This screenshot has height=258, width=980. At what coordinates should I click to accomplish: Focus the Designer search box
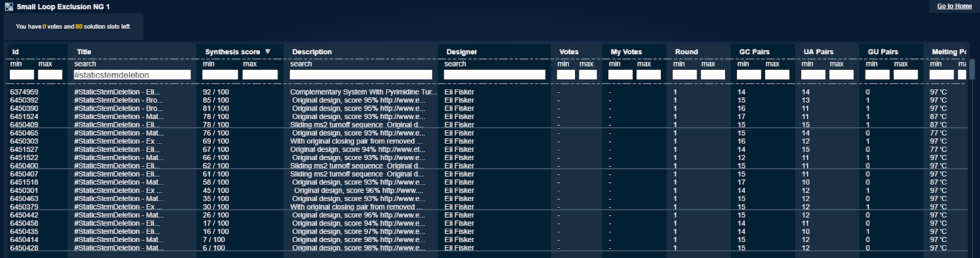[x=494, y=75]
